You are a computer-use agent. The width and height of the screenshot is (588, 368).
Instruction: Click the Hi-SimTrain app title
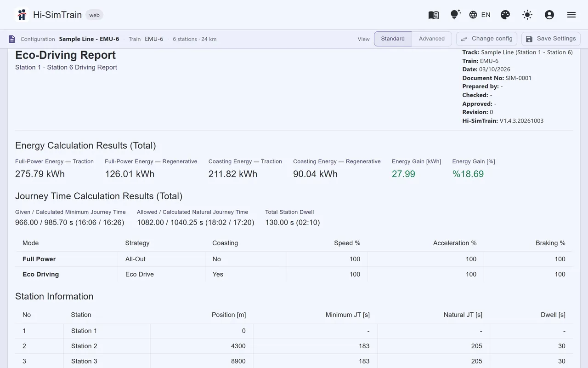(x=57, y=15)
